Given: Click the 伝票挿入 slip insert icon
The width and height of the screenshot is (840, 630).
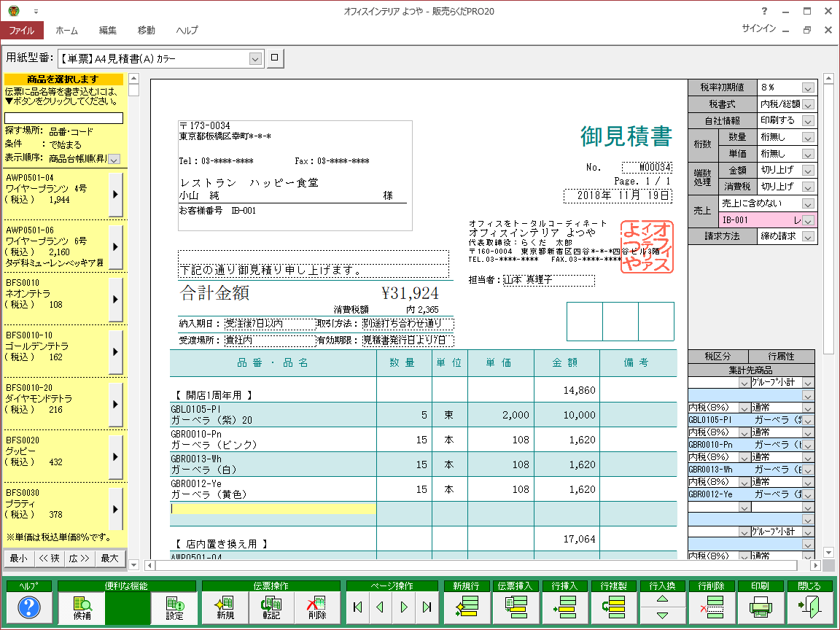Looking at the screenshot, I should point(516,607).
